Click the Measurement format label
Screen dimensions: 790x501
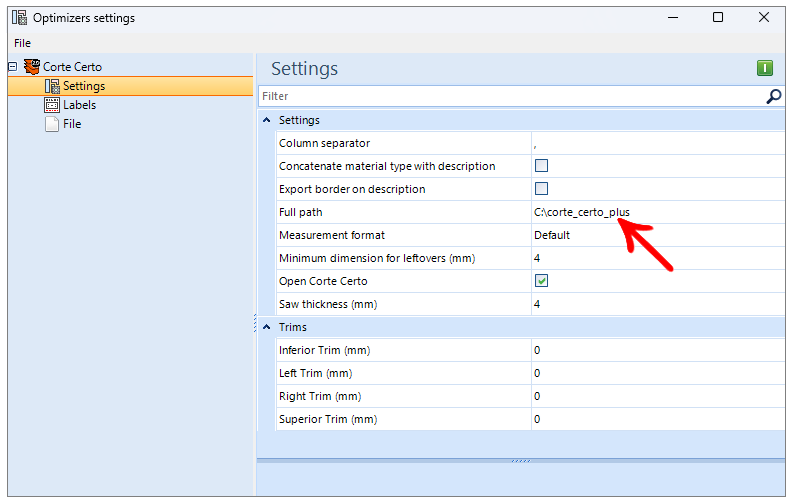pyautogui.click(x=332, y=235)
